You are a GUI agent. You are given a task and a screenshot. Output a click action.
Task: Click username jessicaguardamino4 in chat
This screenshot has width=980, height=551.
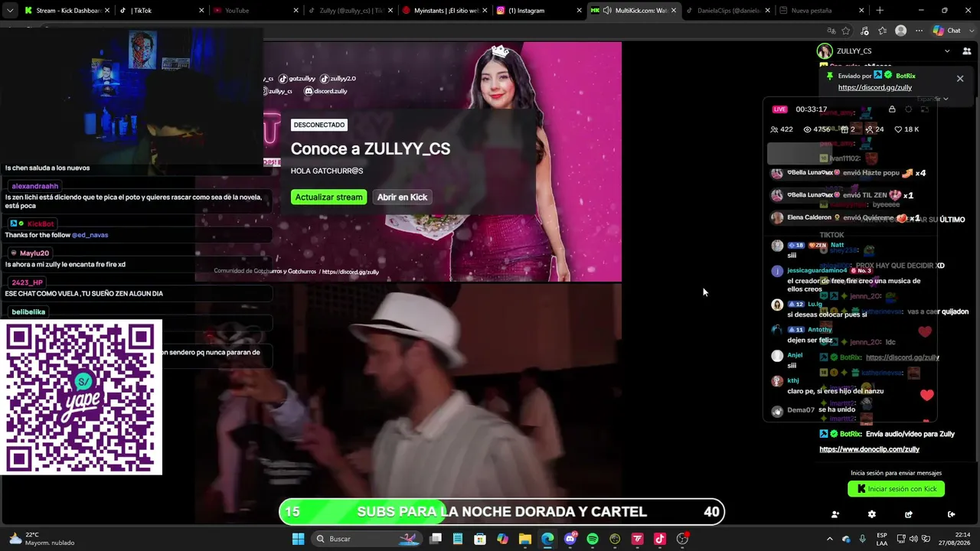[x=817, y=270]
